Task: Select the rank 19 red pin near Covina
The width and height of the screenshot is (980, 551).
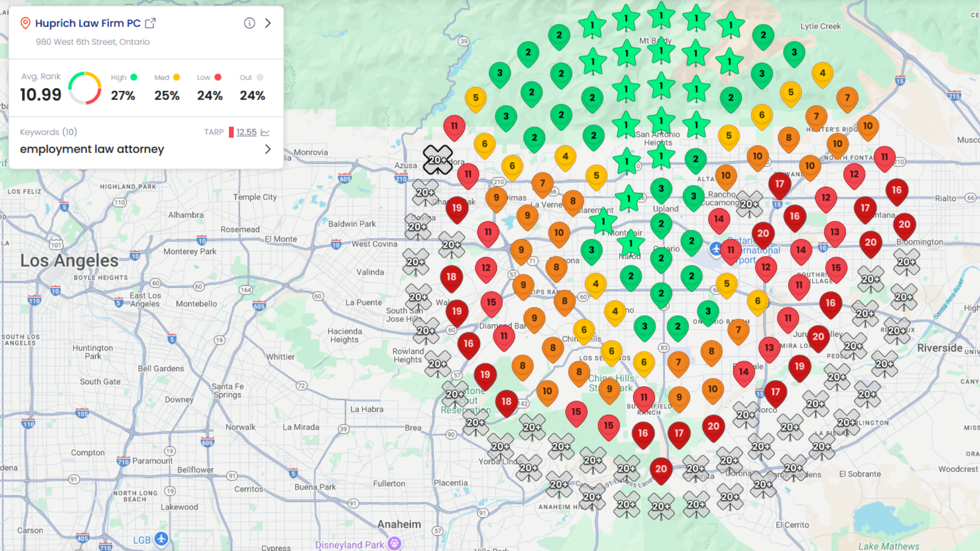Action: coord(457,208)
